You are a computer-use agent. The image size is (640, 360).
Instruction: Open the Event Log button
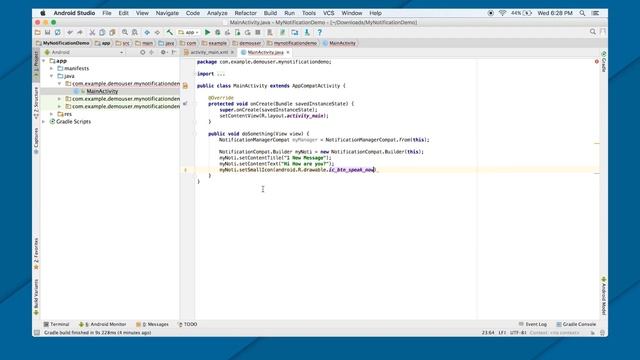tap(533, 324)
